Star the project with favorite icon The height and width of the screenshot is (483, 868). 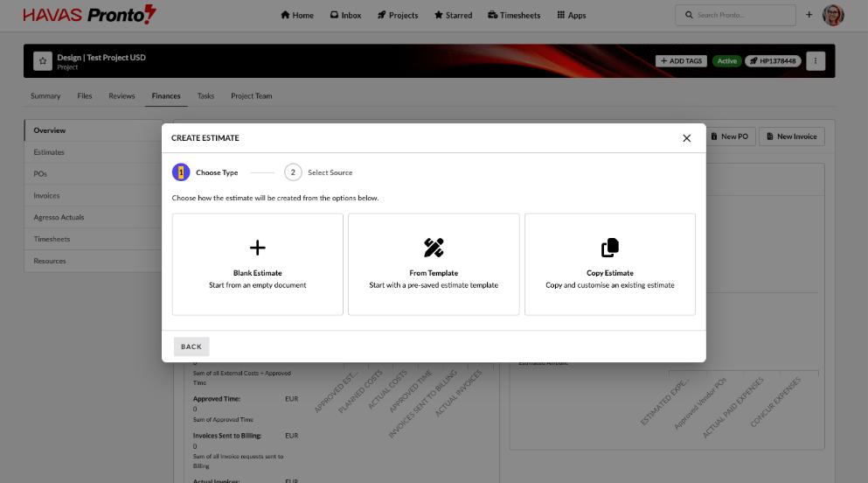click(42, 60)
